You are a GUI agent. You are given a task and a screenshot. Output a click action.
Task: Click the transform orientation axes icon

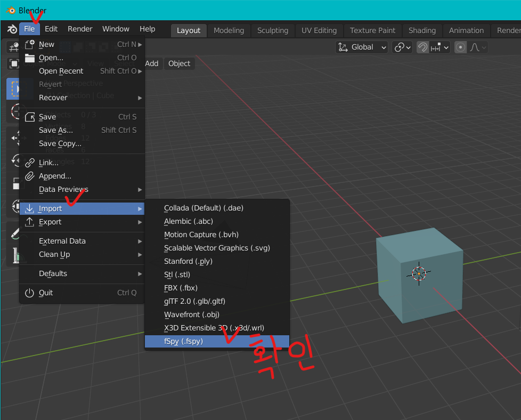pos(343,47)
